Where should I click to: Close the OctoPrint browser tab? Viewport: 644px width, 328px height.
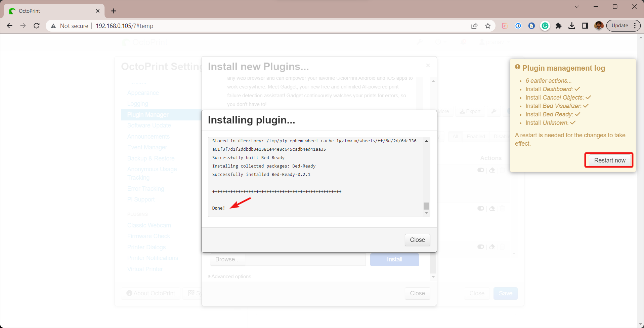tap(98, 11)
